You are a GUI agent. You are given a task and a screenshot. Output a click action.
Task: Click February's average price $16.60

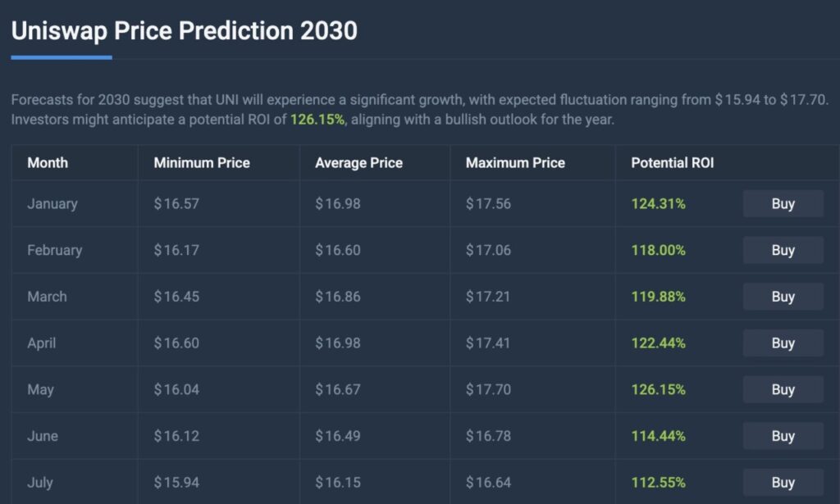click(337, 250)
